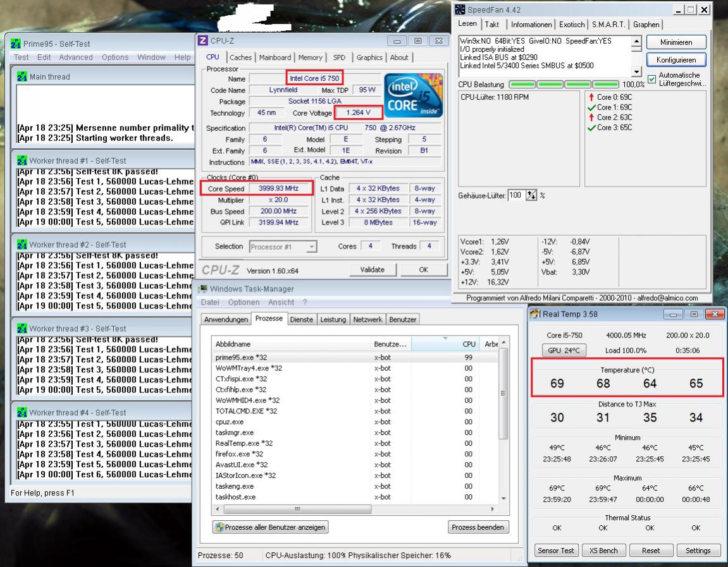This screenshot has height=567, width=728.
Task: Click the Worker thread #3 window icon
Action: pyautogui.click(x=22, y=329)
